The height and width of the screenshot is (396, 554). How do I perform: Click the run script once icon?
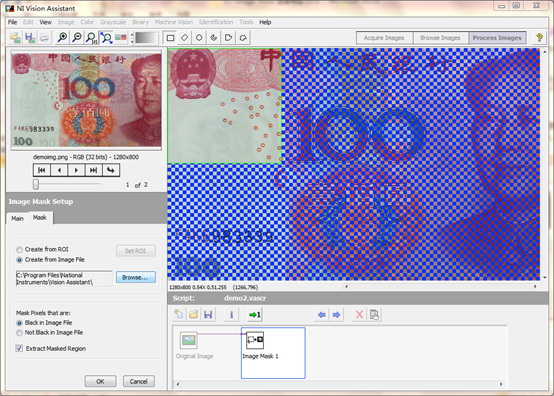click(254, 314)
